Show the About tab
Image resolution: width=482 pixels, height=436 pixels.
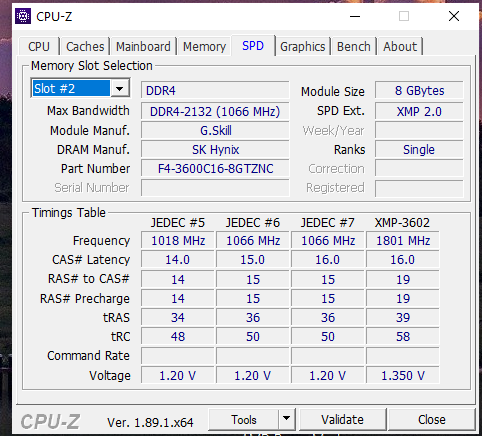point(400,46)
